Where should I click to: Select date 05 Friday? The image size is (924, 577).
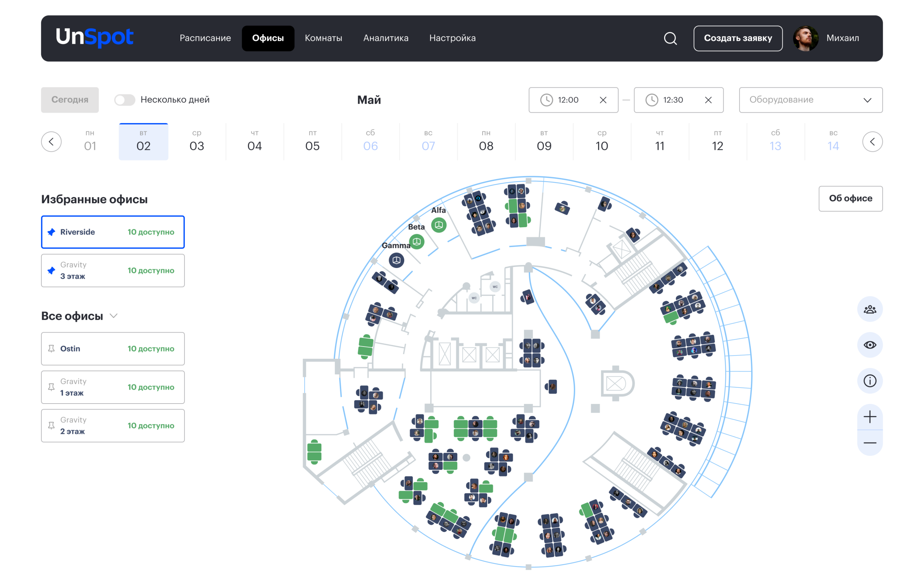click(x=312, y=142)
